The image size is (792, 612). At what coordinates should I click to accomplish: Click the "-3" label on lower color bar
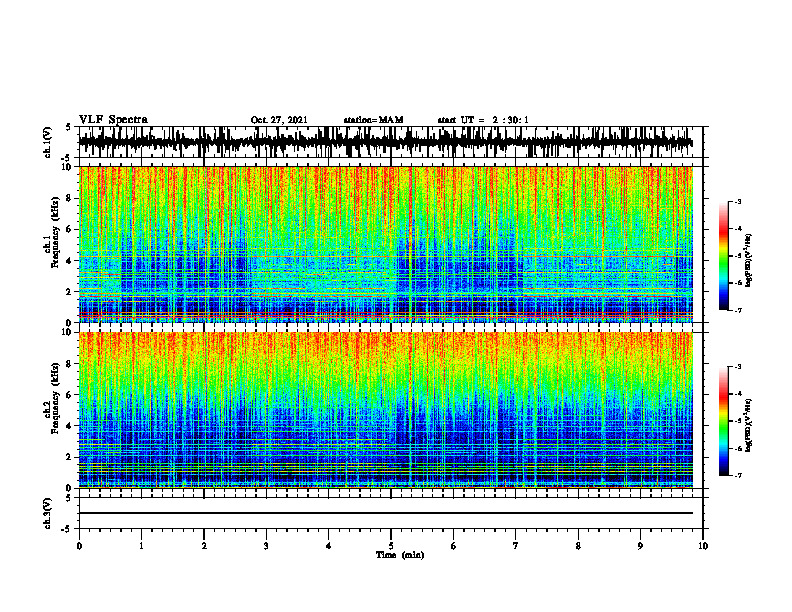(x=737, y=367)
